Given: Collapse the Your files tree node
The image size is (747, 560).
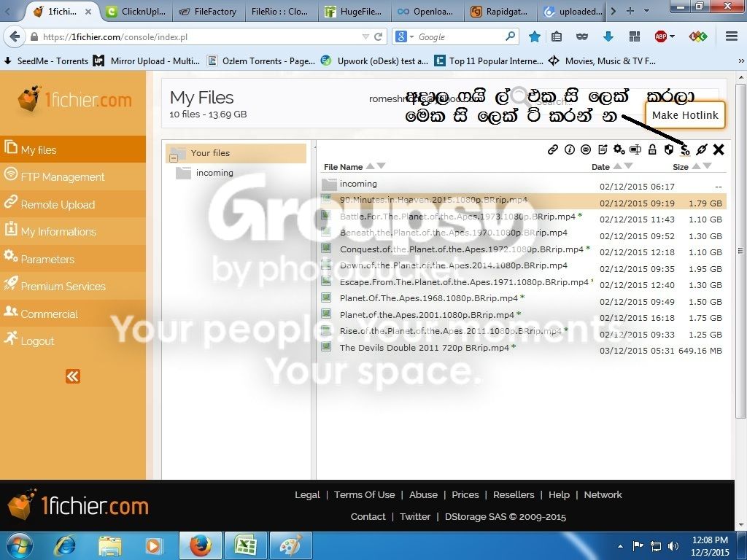Looking at the screenshot, I should coord(174,158).
